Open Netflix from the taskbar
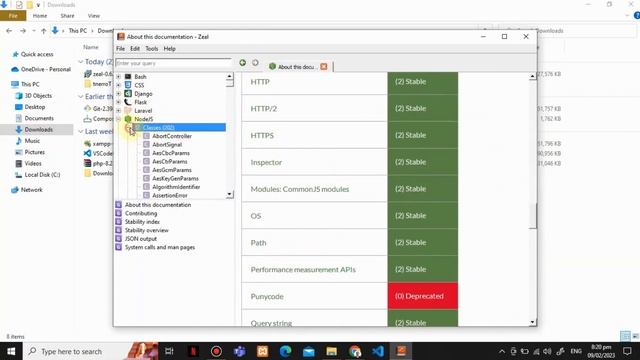 (193, 351)
